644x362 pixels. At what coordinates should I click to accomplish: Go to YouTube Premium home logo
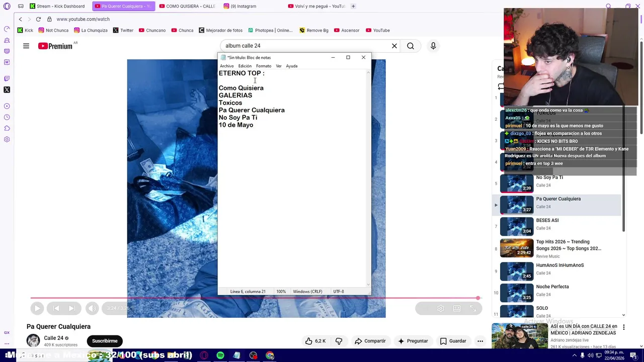click(55, 46)
